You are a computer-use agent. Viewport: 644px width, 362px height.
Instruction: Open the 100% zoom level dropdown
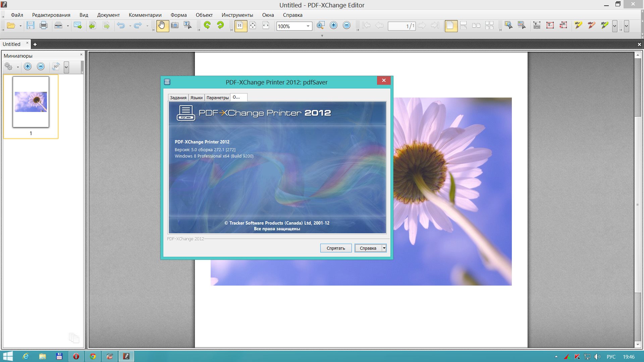pos(308,26)
